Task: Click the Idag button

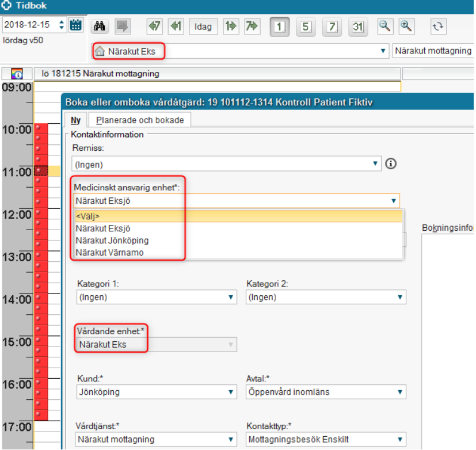Action: pyautogui.click(x=203, y=26)
